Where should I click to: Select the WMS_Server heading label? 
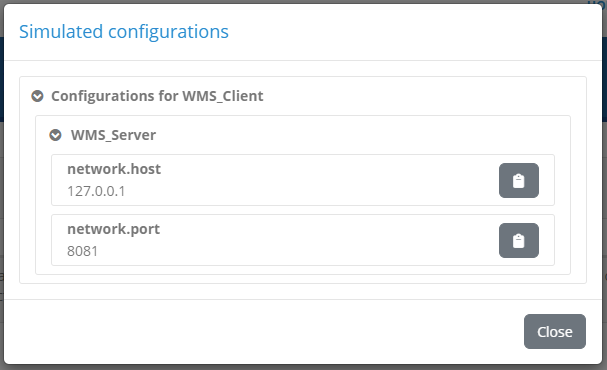point(113,135)
